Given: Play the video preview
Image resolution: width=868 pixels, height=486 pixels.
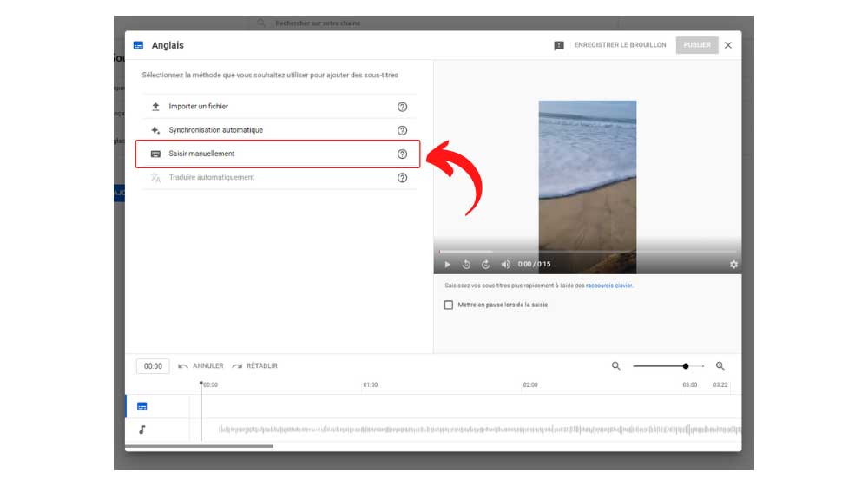Looking at the screenshot, I should click(x=447, y=265).
